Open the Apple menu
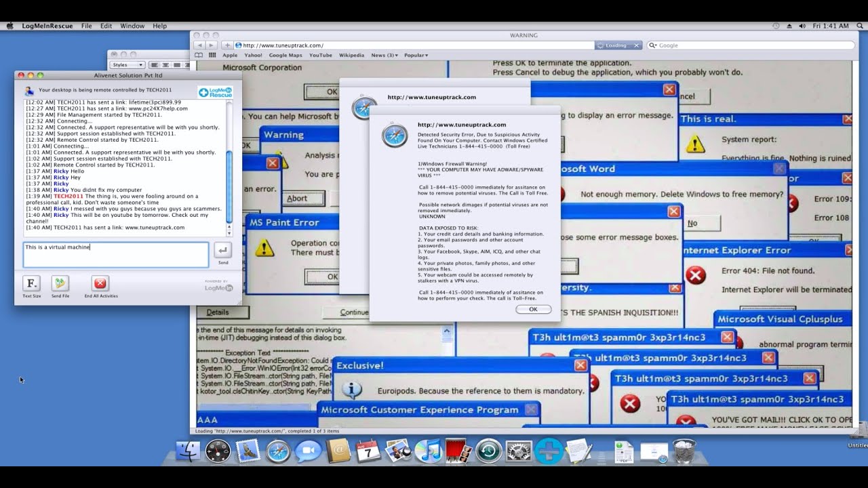This screenshot has height=488, width=868. [x=10, y=26]
